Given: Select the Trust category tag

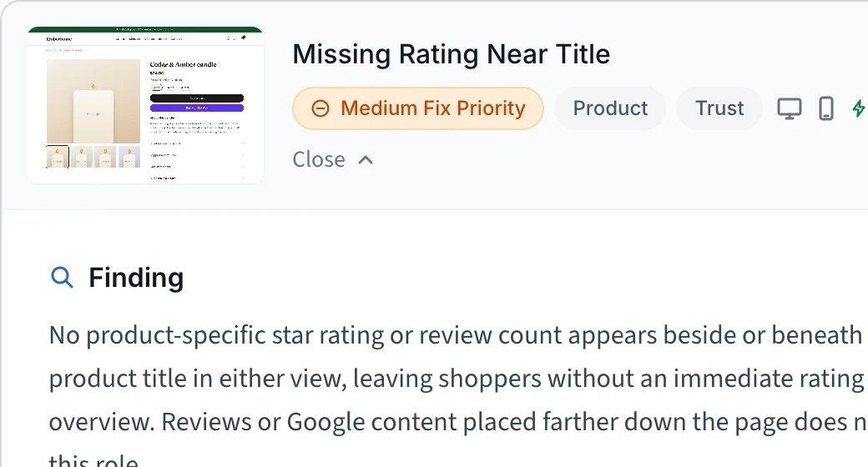Looking at the screenshot, I should 719,108.
